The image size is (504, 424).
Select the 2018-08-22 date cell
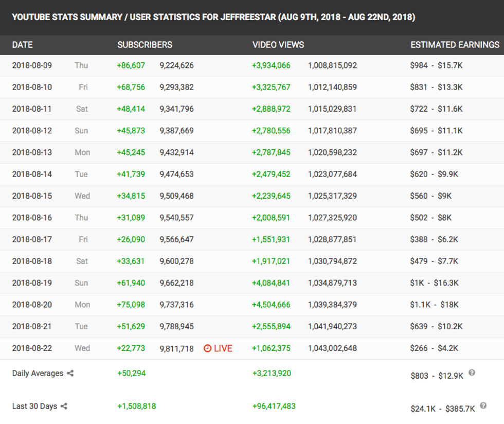(32, 348)
